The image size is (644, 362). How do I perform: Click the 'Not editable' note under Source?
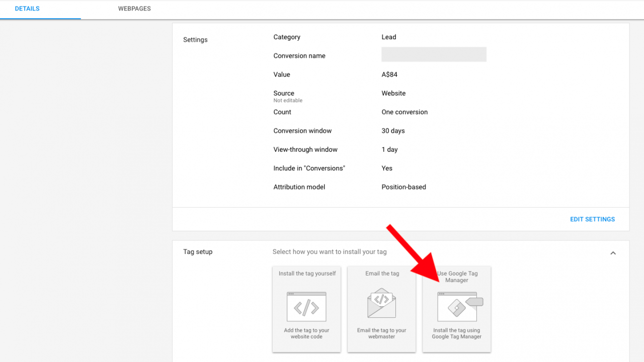click(x=288, y=101)
